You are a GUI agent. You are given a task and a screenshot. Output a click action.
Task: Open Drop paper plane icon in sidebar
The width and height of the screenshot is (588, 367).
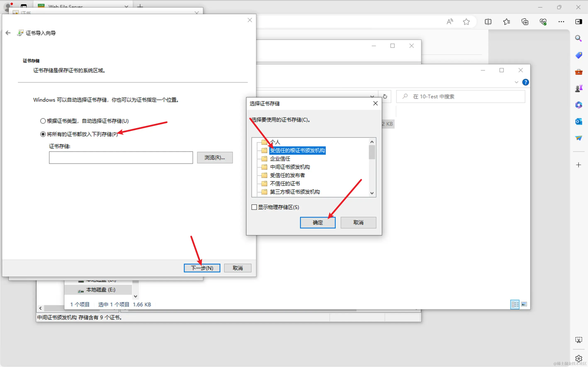pos(578,138)
